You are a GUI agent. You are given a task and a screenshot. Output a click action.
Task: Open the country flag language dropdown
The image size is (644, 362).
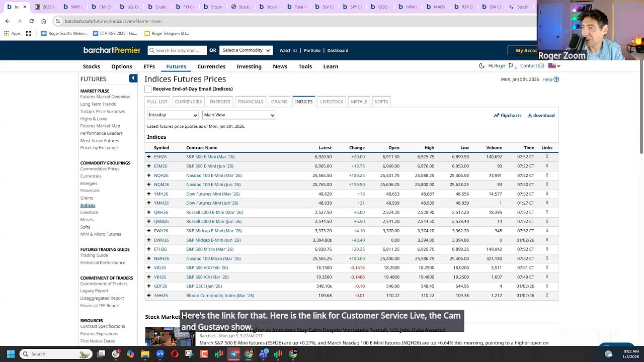(x=554, y=66)
